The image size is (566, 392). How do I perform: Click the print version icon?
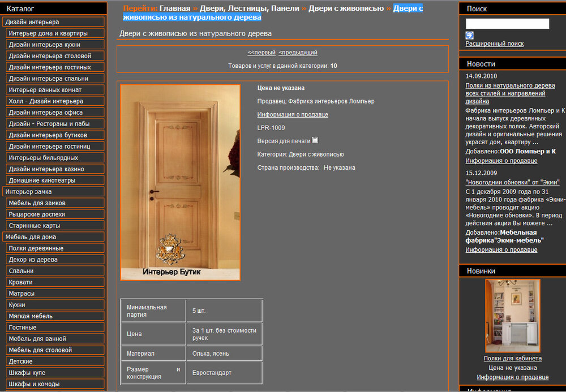[x=315, y=140]
